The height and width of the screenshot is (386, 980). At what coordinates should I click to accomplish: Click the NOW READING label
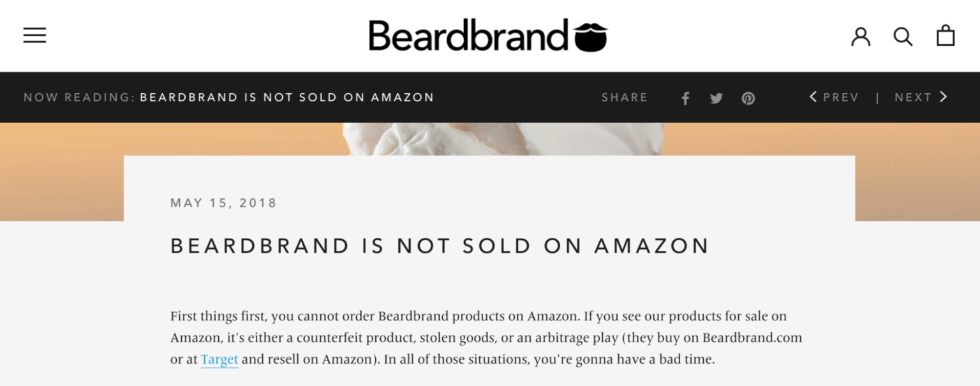79,98
